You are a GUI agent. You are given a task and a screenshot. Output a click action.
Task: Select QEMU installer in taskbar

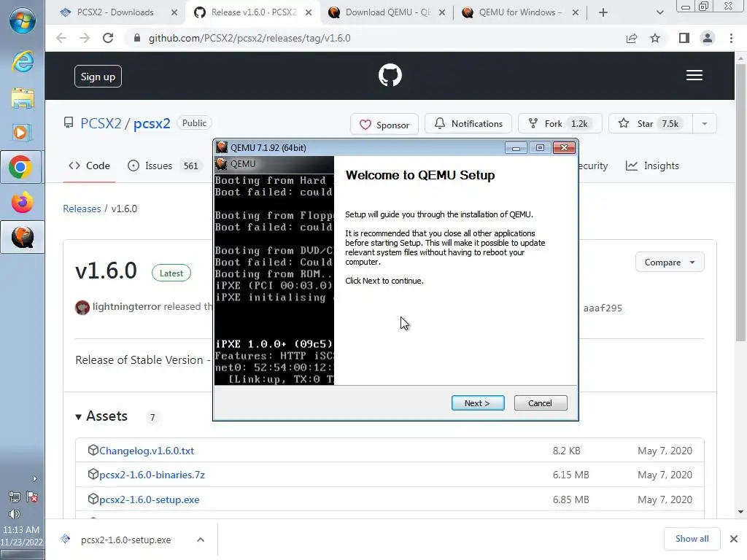coord(23,237)
